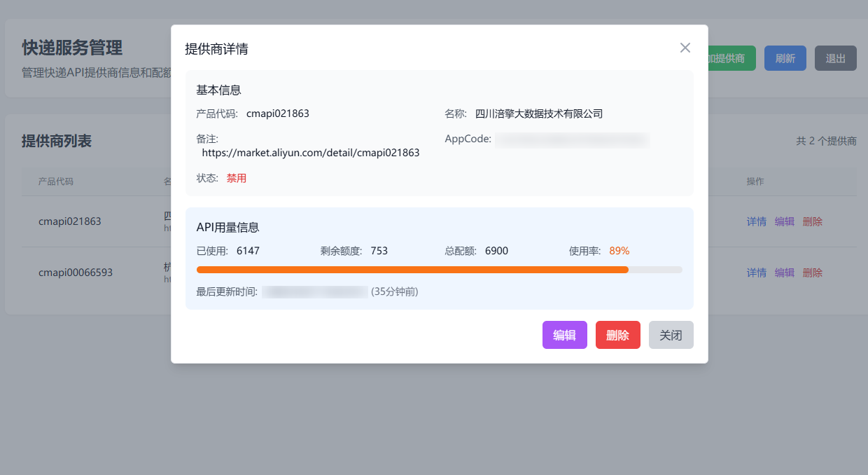
Task: Click the gray 关闭 button
Action: pos(671,335)
